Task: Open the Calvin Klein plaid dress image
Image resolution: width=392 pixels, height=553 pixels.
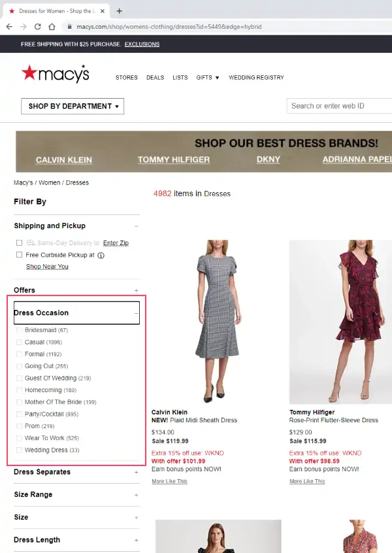Action: click(x=218, y=322)
